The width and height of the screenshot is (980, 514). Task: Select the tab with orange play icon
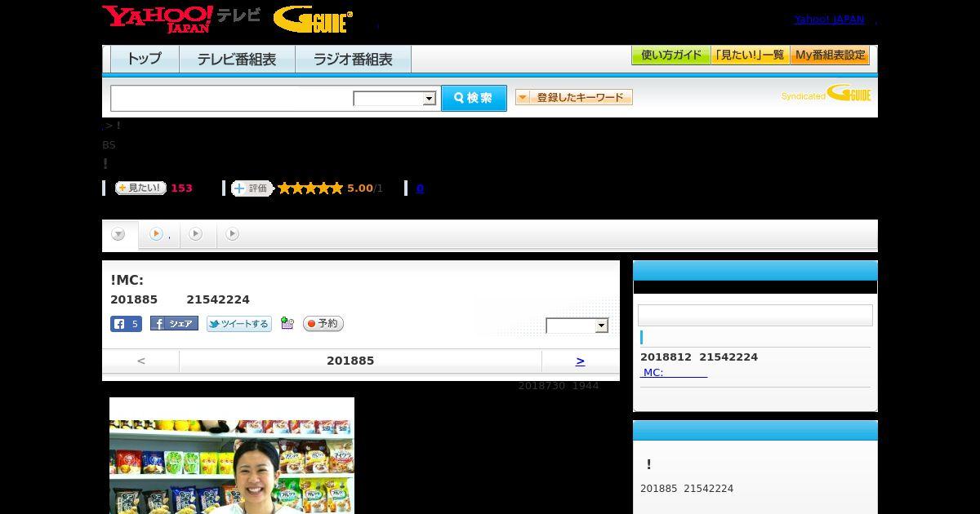click(158, 234)
